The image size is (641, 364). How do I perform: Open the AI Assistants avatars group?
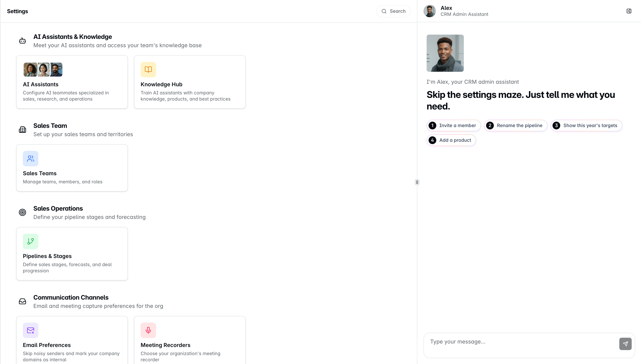coord(43,69)
